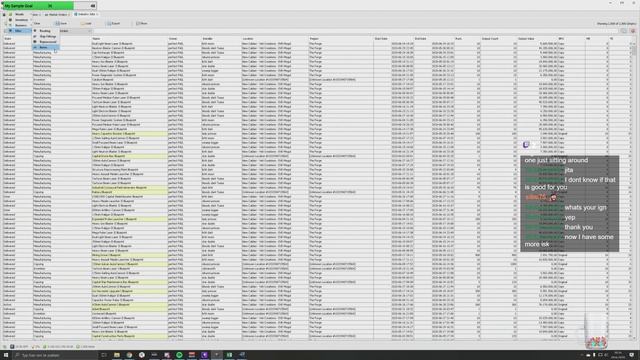The image size is (640, 360).
Task: Sort by the State column header
Action: [18, 39]
